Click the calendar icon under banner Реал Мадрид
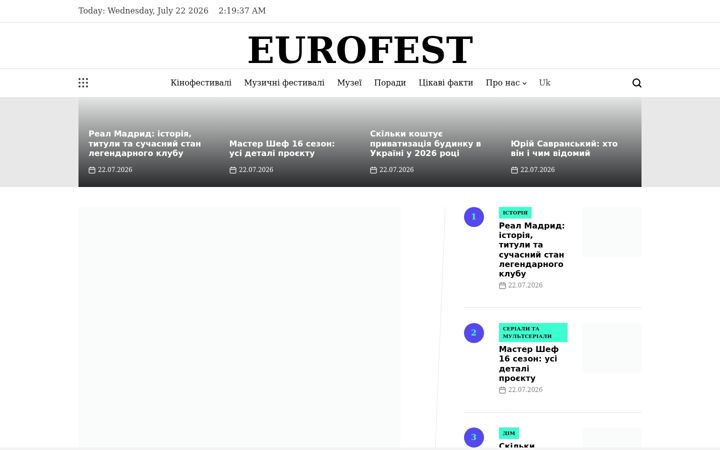Viewport: 720px width, 450px height. pyautogui.click(x=92, y=170)
